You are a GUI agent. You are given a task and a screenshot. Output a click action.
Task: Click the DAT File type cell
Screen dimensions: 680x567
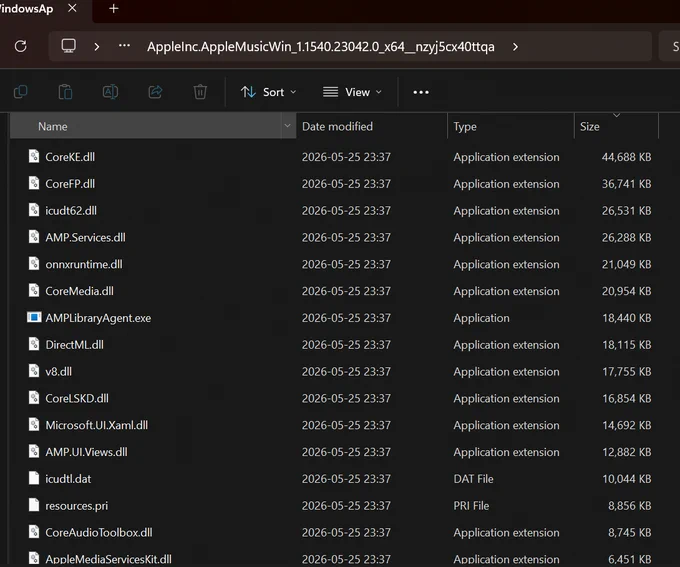pos(473,479)
